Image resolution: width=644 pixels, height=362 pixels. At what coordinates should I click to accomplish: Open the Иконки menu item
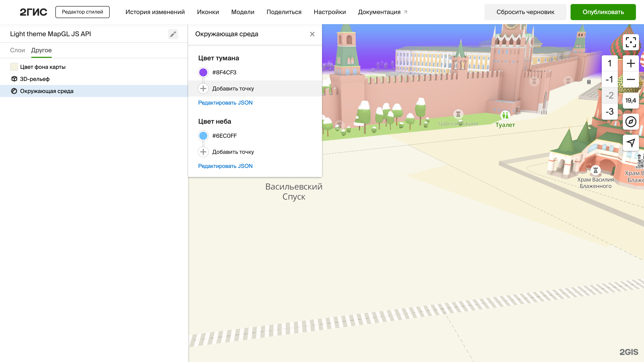pyautogui.click(x=208, y=12)
